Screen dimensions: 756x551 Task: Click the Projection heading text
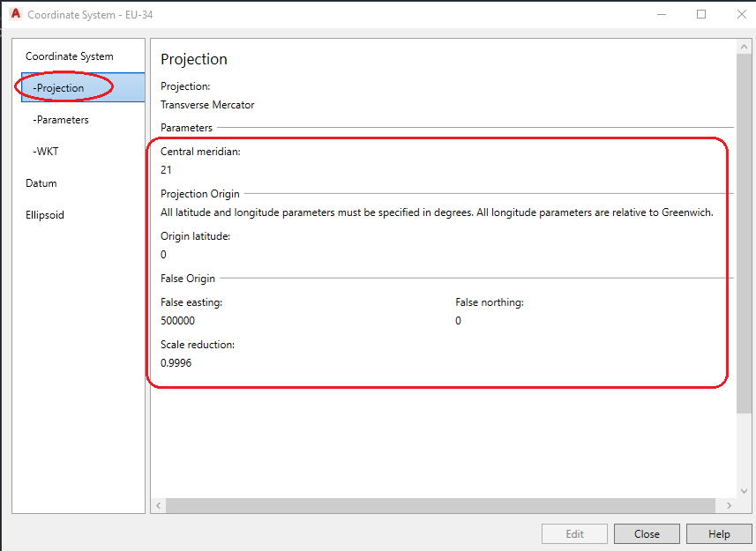click(x=194, y=59)
